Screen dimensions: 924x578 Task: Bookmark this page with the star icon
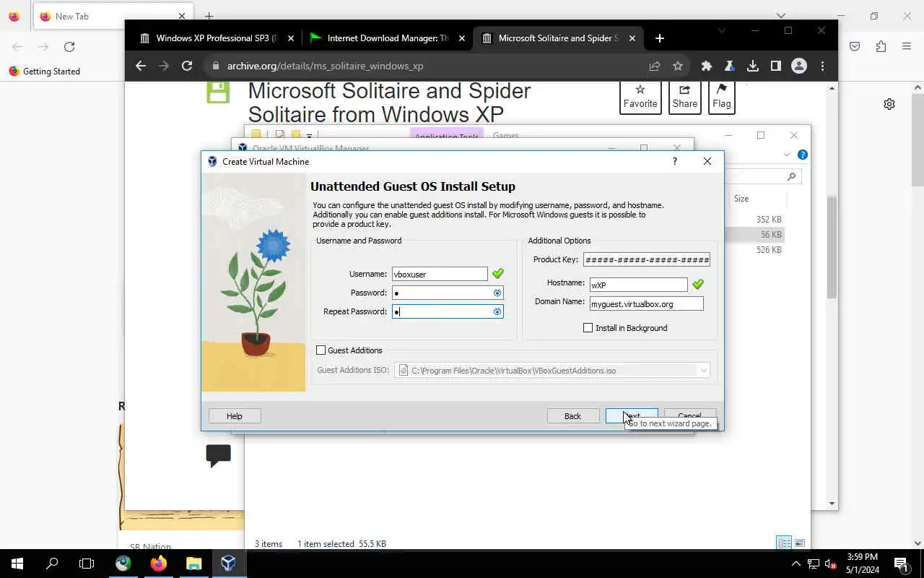click(678, 66)
